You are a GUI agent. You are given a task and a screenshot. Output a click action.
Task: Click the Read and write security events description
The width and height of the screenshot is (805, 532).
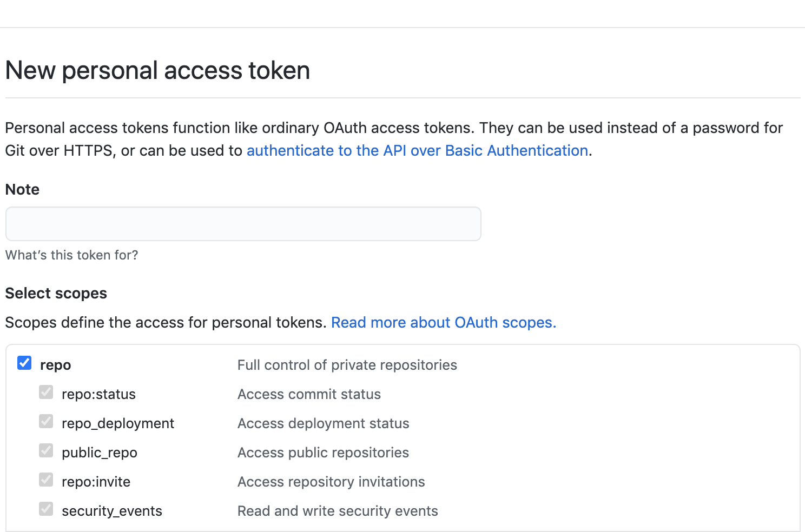coord(338,511)
